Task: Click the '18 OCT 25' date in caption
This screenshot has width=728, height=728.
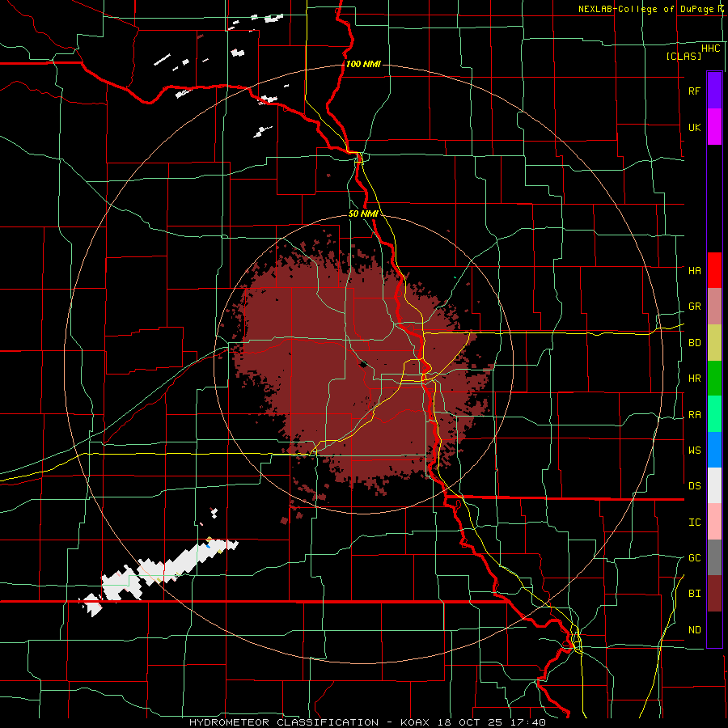Action: click(472, 722)
